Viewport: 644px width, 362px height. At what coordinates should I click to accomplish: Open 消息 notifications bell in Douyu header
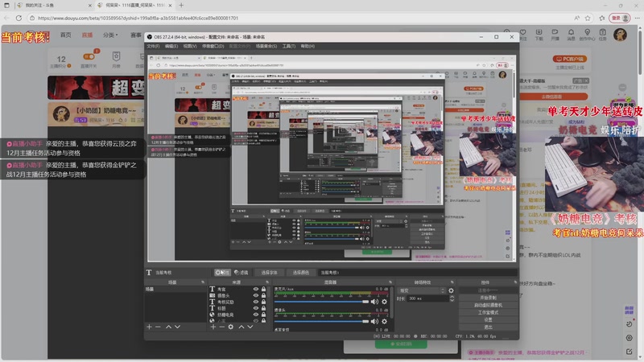point(571,35)
